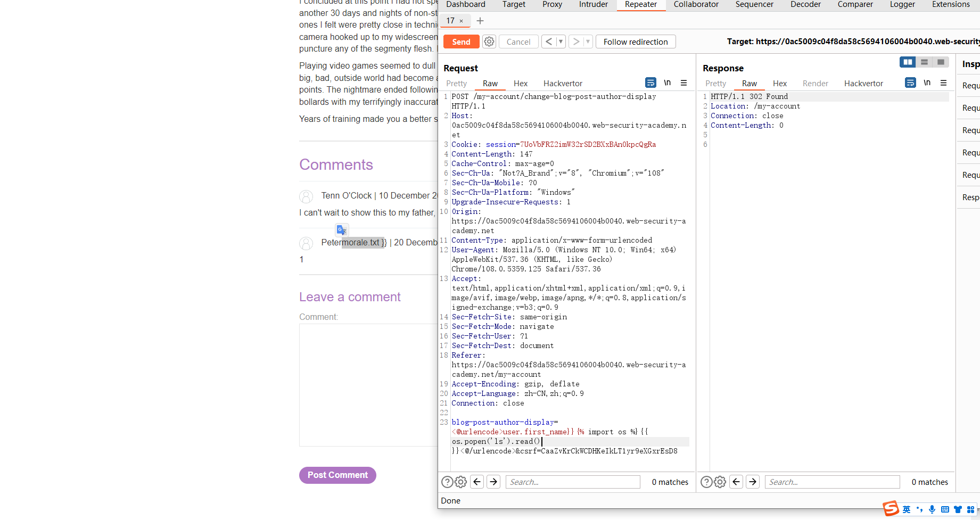Open Sogou toolbox grid icon
Screen dimensions: 980x520
pos(970,509)
